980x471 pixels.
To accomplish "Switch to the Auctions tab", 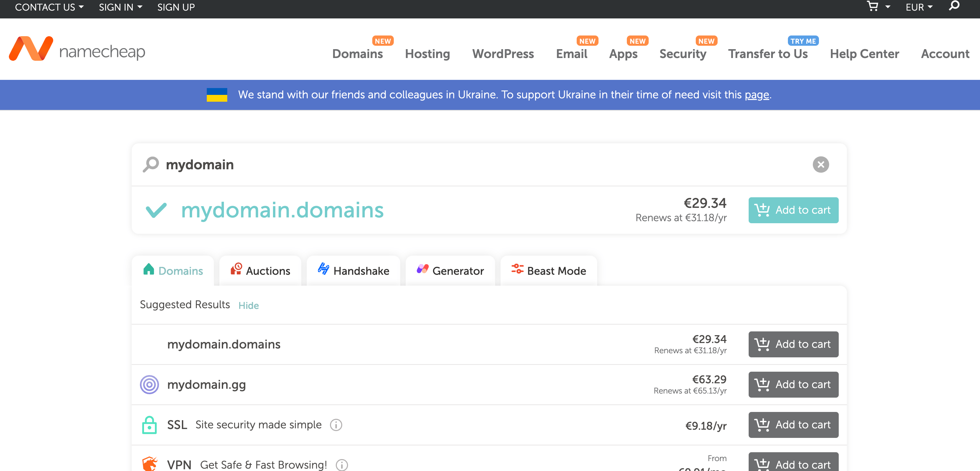I will coord(260,271).
